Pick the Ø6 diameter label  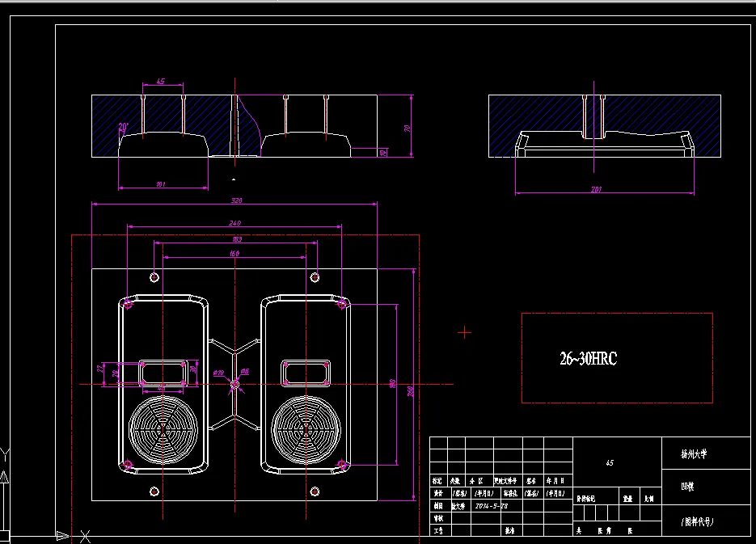click(244, 372)
